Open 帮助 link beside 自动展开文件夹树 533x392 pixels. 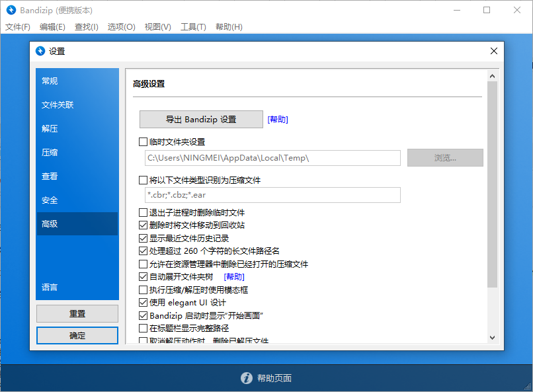[x=234, y=277]
